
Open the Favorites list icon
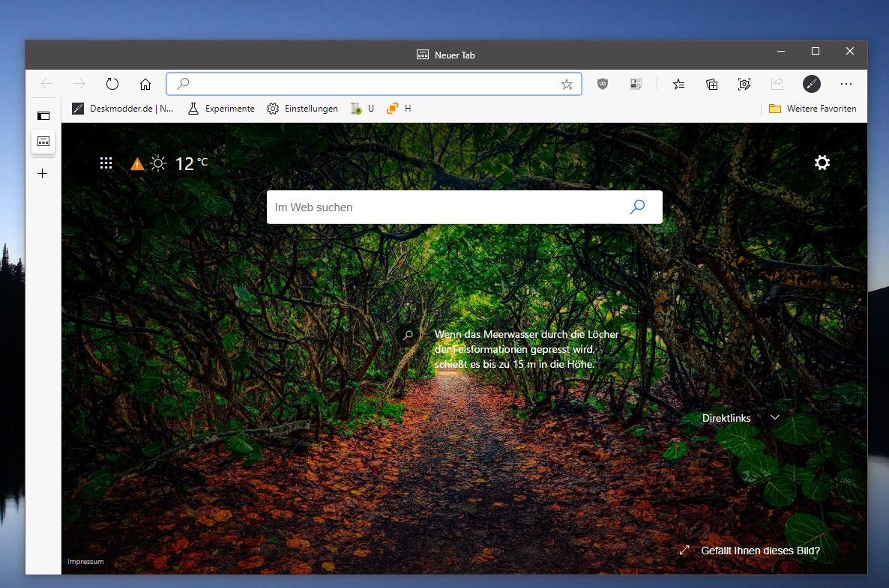coord(678,85)
